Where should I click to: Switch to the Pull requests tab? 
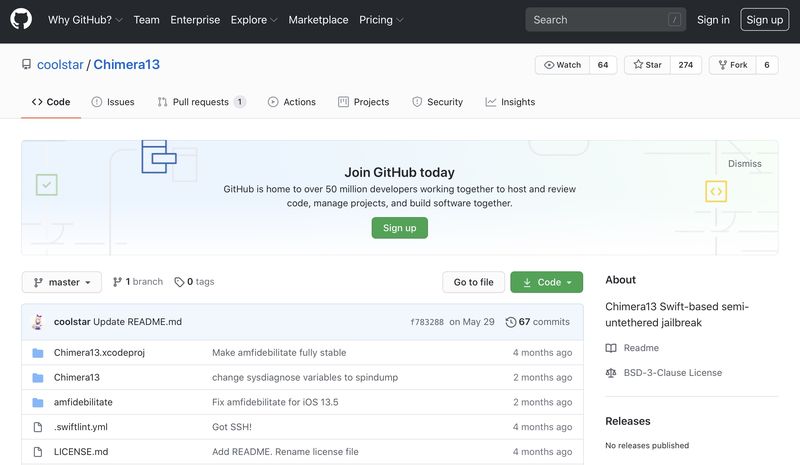point(202,102)
